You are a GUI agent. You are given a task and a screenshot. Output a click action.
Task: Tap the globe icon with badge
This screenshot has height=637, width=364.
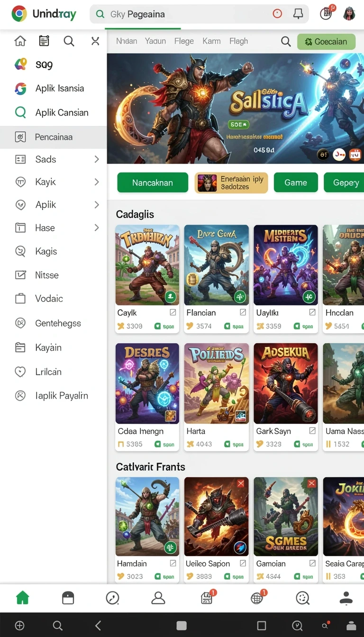point(258,597)
